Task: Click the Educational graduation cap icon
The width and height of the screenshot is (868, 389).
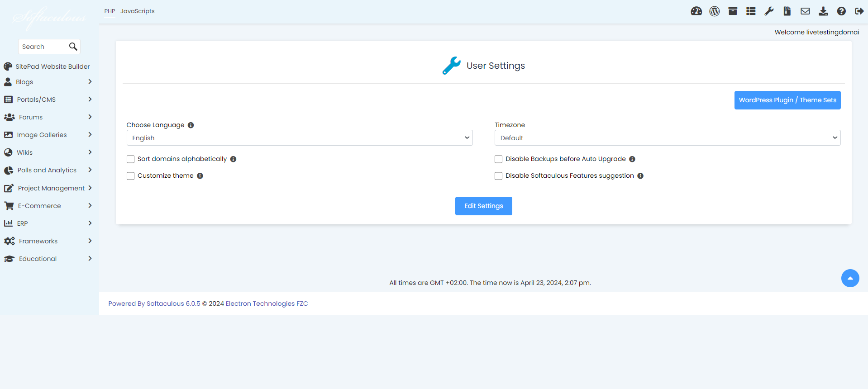Action: coord(9,259)
